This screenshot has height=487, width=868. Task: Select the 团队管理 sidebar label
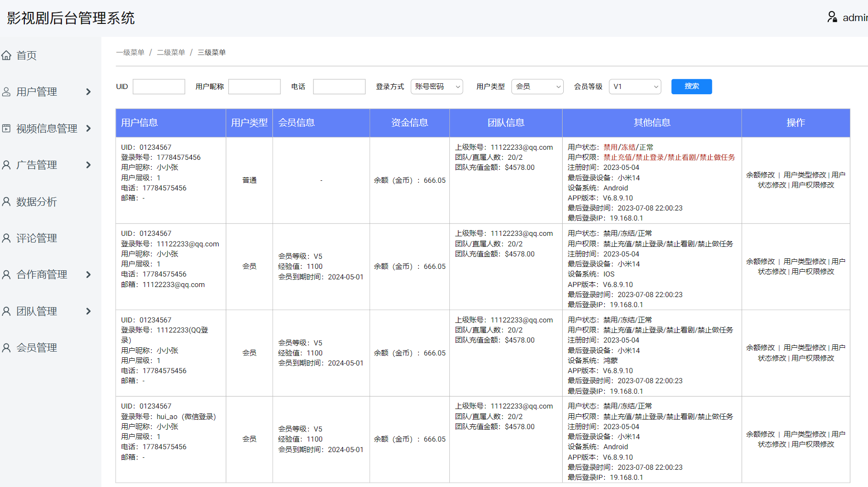pyautogui.click(x=36, y=311)
